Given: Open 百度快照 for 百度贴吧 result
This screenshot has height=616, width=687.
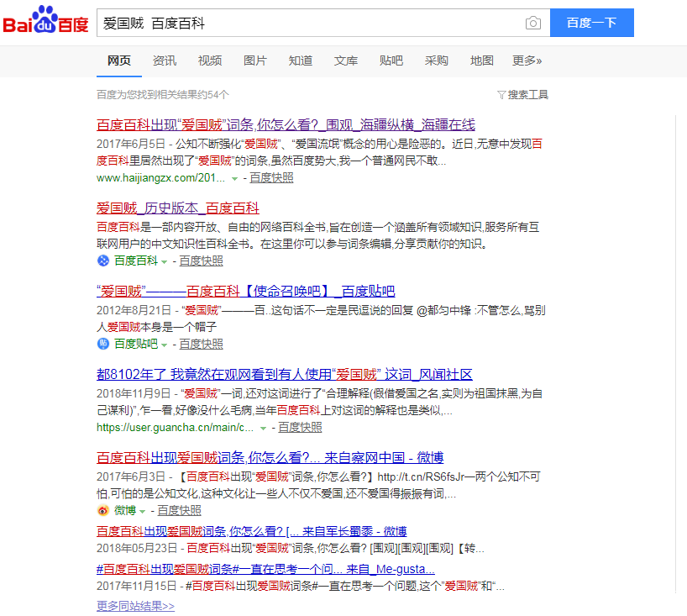Looking at the screenshot, I should tap(201, 345).
